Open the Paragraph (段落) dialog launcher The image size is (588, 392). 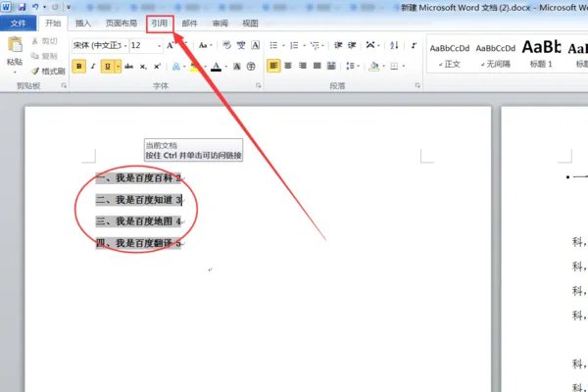(417, 86)
